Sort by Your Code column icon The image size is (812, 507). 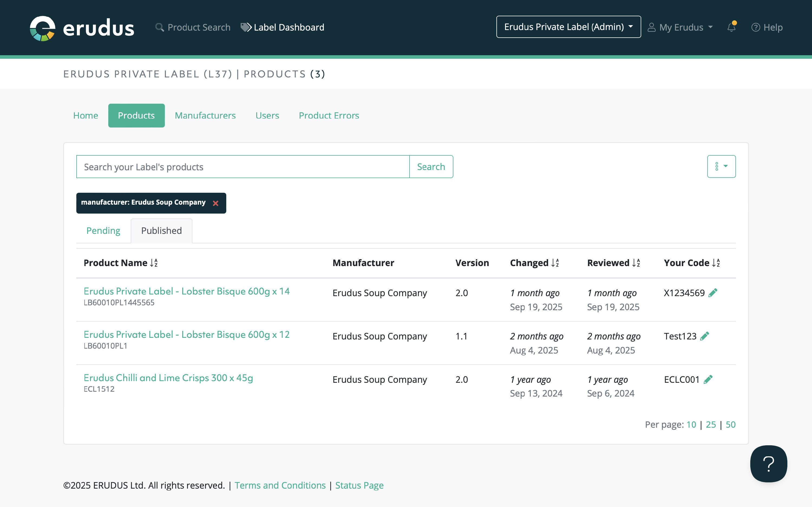[716, 263]
